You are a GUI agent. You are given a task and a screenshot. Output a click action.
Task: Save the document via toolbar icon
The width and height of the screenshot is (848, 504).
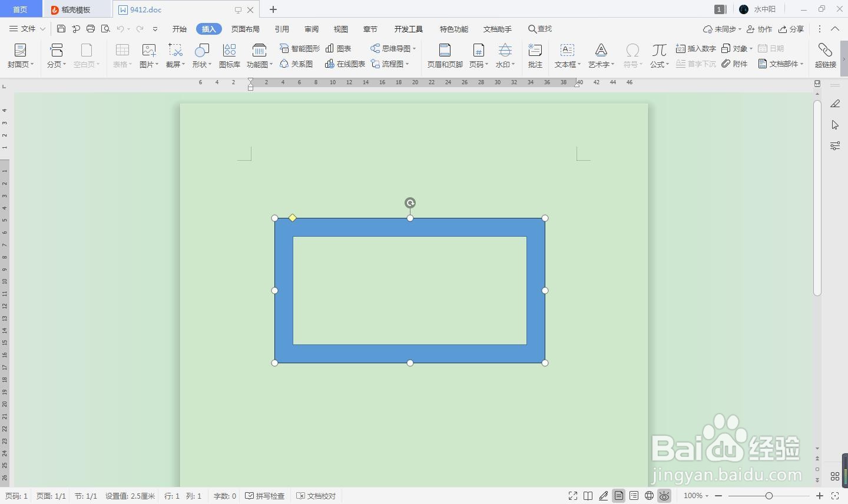coord(61,29)
